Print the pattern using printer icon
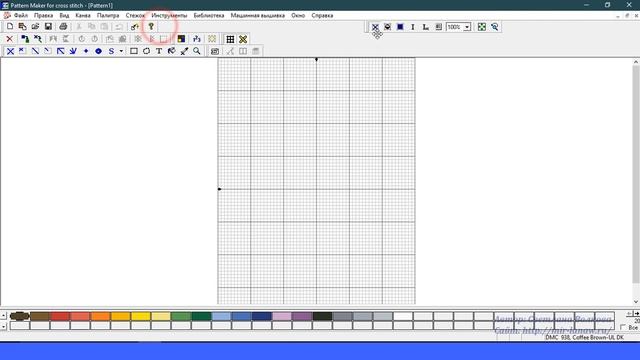The height and width of the screenshot is (360, 640). 63,27
